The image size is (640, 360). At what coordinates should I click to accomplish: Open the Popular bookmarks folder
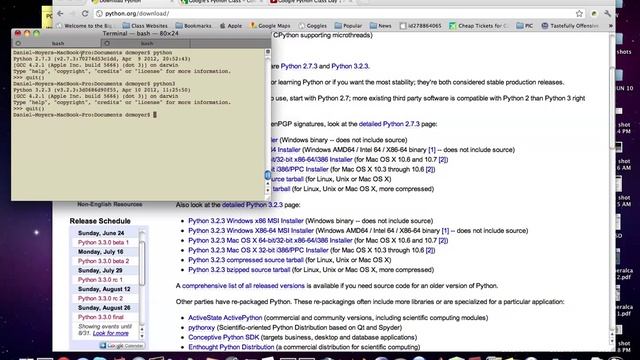click(x=348, y=26)
